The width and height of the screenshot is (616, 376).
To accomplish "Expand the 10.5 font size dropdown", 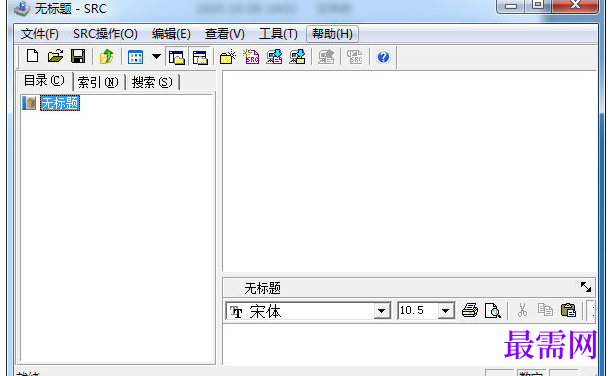I will point(445,311).
